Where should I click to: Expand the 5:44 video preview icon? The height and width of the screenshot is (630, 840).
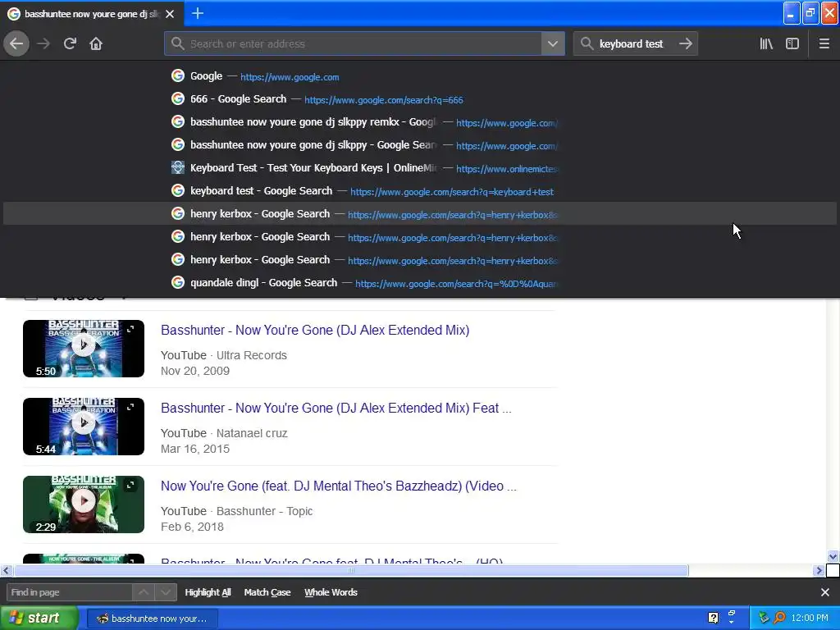(x=130, y=407)
